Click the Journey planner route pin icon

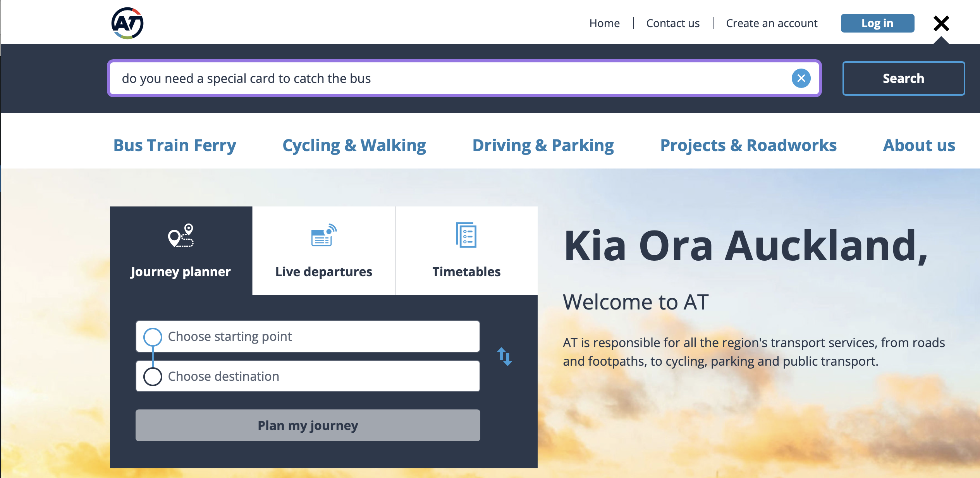(x=181, y=236)
